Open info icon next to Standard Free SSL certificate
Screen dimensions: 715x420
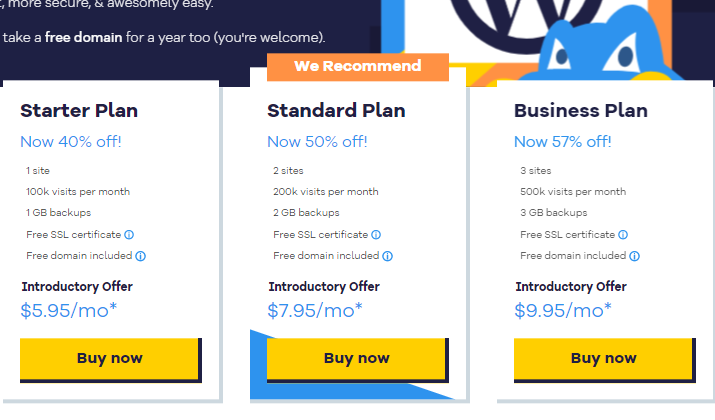[x=376, y=234]
